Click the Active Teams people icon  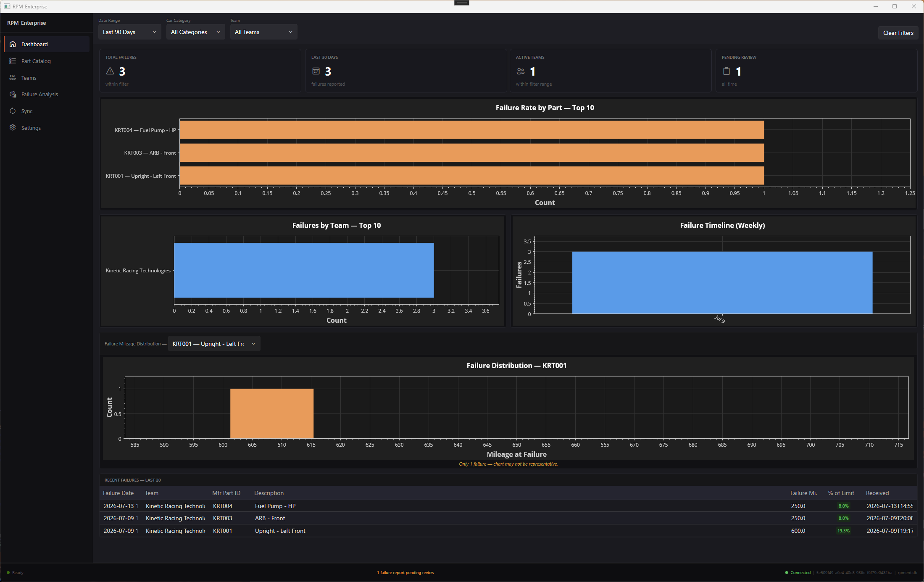point(521,71)
